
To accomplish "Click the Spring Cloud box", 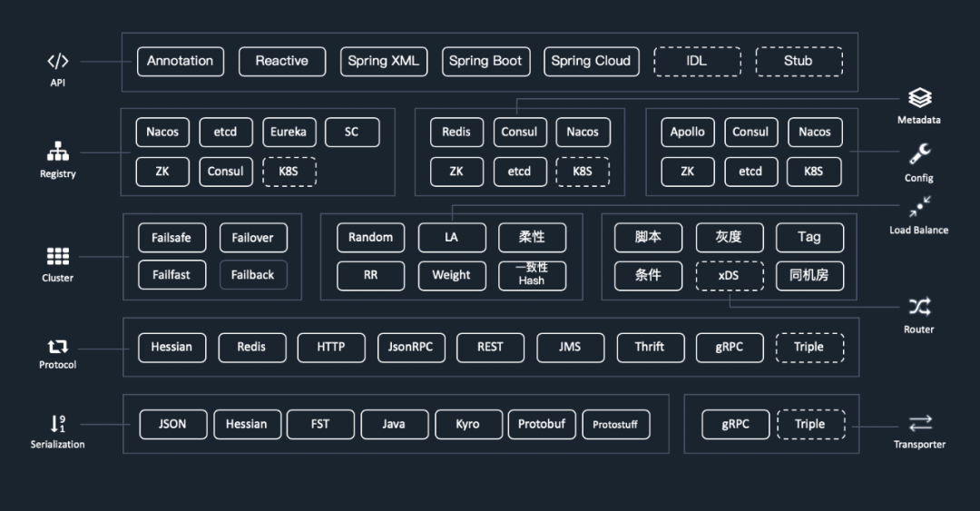I will [592, 62].
